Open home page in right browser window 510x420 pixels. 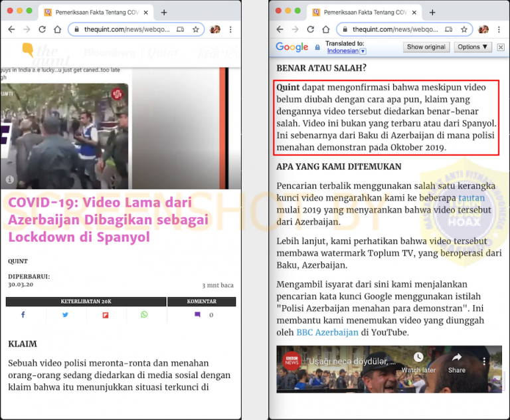(x=326, y=30)
